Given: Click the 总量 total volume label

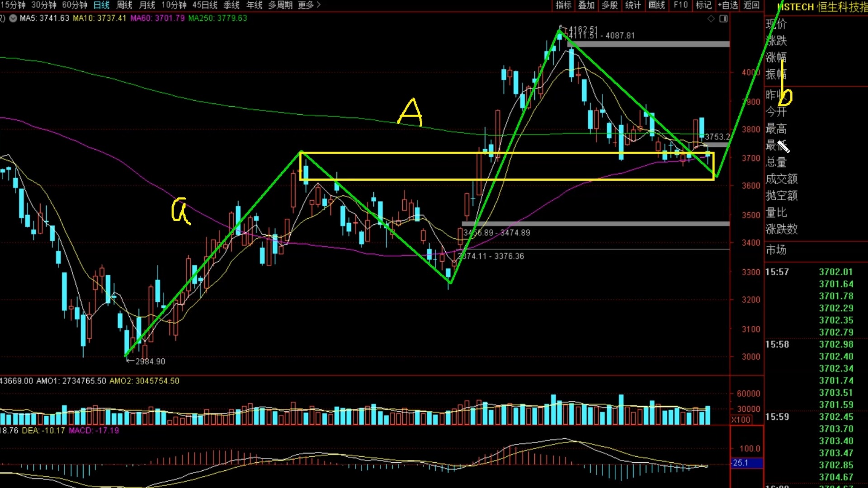Looking at the screenshot, I should point(776,162).
